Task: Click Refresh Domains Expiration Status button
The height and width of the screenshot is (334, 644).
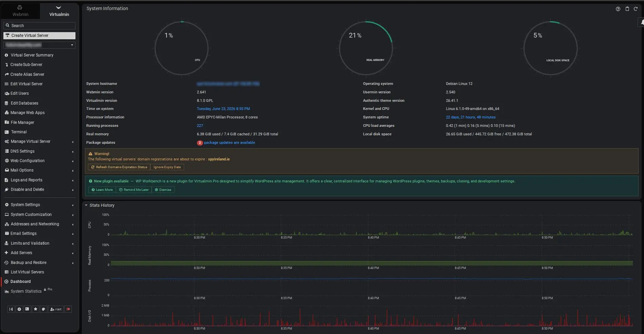Action: [x=119, y=167]
